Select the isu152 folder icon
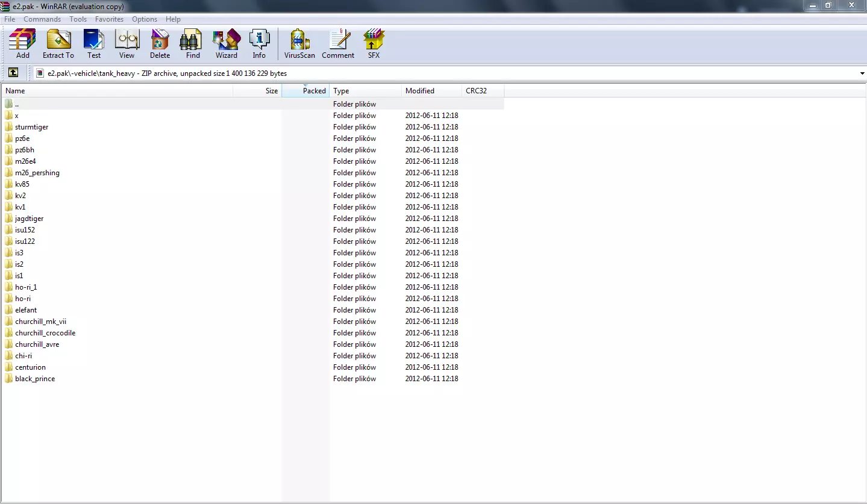 click(x=8, y=230)
